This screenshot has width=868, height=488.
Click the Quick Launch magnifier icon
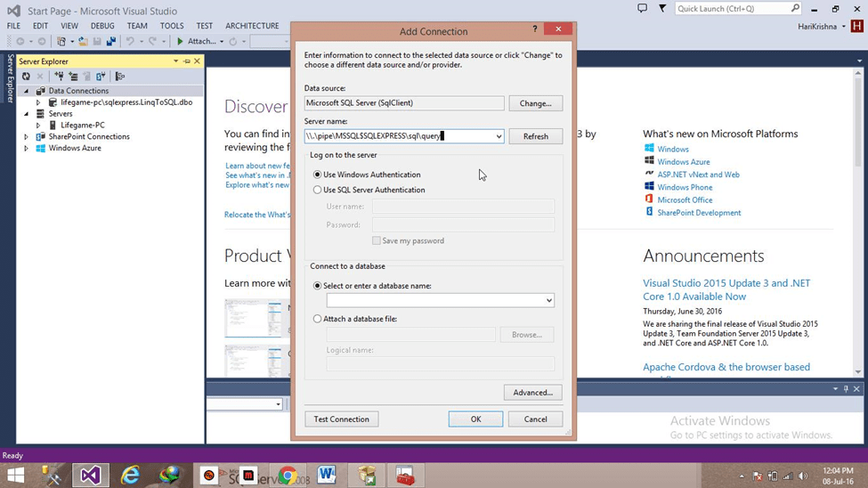coord(796,8)
